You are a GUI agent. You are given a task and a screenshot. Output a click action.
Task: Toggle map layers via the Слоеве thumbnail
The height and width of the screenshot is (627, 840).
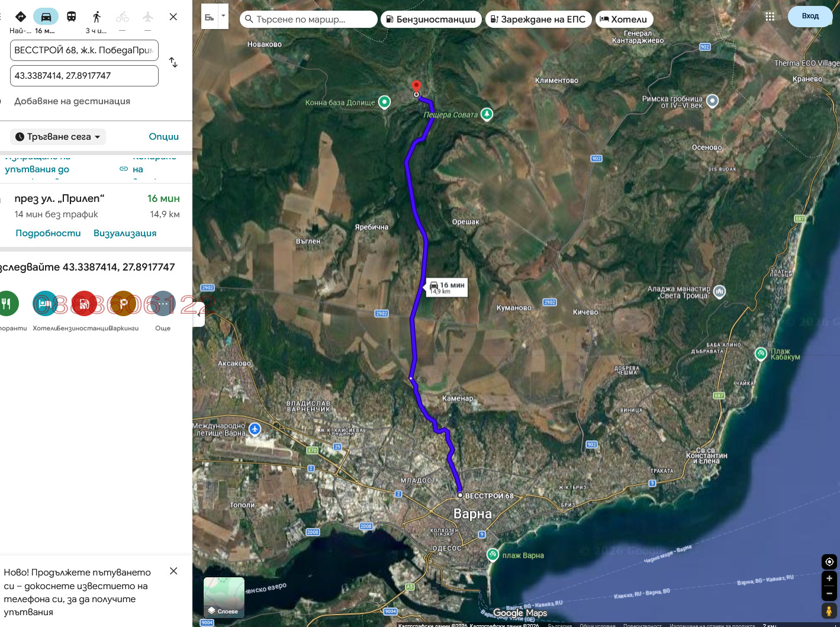pyautogui.click(x=224, y=597)
